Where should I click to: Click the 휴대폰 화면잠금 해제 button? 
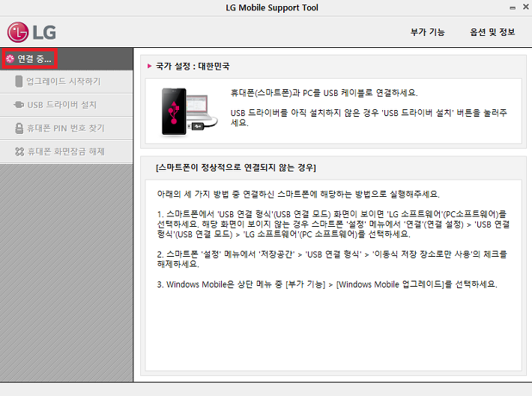67,151
